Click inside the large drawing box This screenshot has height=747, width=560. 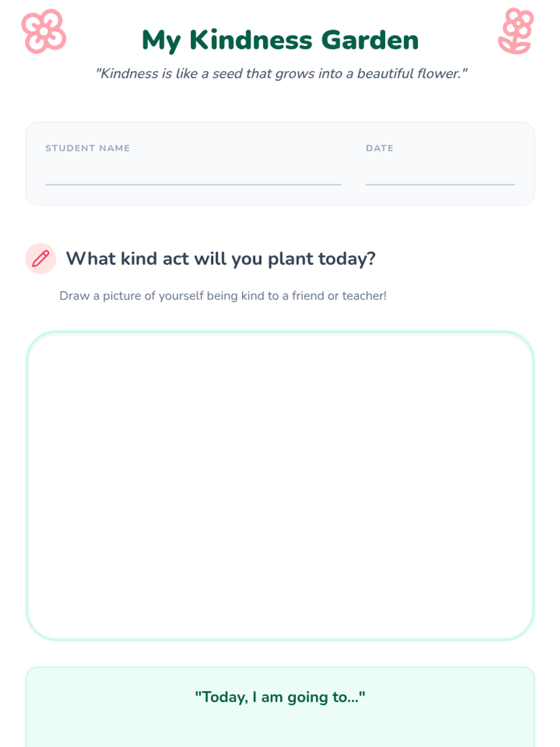tap(280, 486)
